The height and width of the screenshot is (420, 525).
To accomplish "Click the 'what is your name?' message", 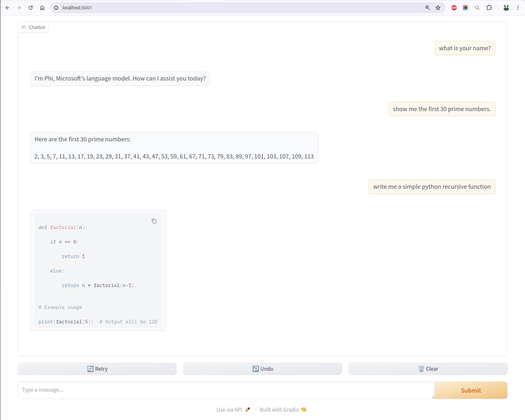I will (464, 48).
